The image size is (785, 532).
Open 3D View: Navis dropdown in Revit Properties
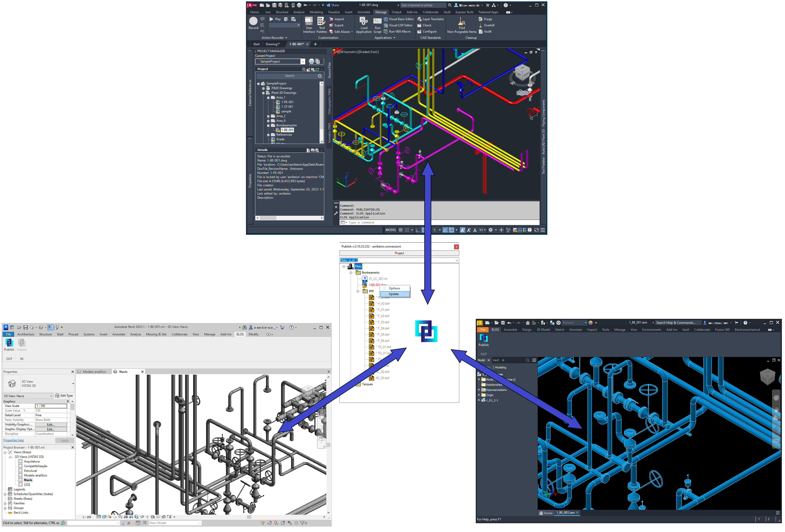click(28, 396)
